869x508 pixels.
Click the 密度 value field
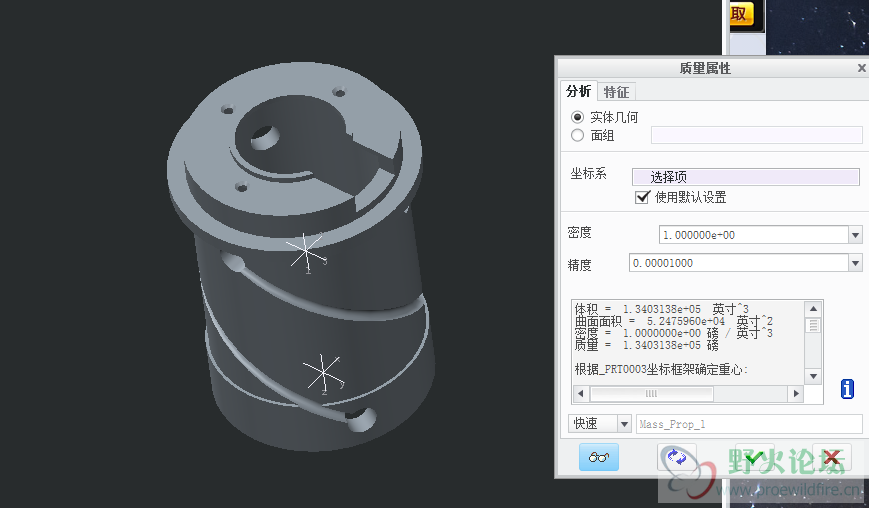click(753, 235)
